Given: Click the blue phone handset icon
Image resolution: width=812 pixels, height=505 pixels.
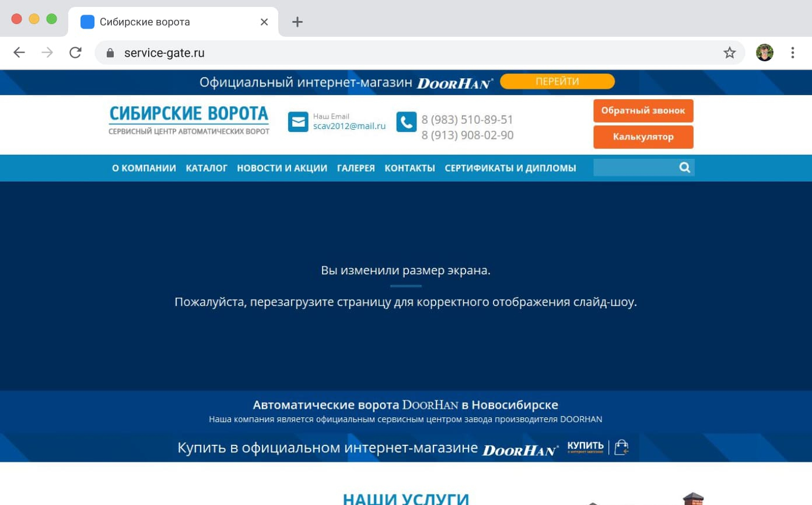Looking at the screenshot, I should point(407,121).
